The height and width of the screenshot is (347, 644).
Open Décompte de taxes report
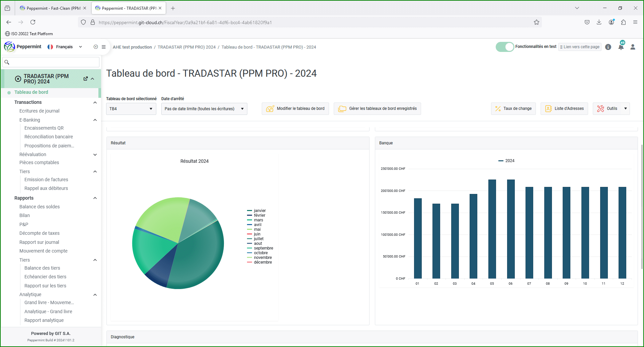(39, 233)
